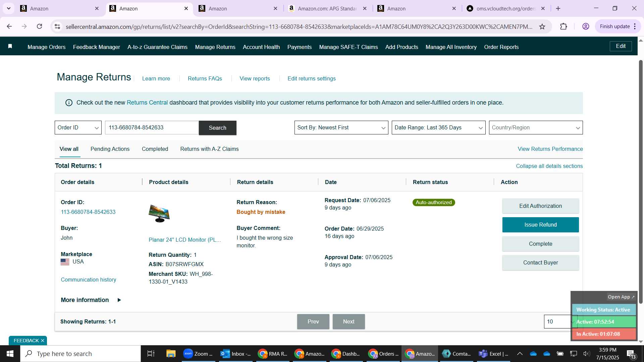Image resolution: width=644 pixels, height=362 pixels.
Task: Switch to RMA R... Chrome window on taskbar
Action: pos(273,354)
